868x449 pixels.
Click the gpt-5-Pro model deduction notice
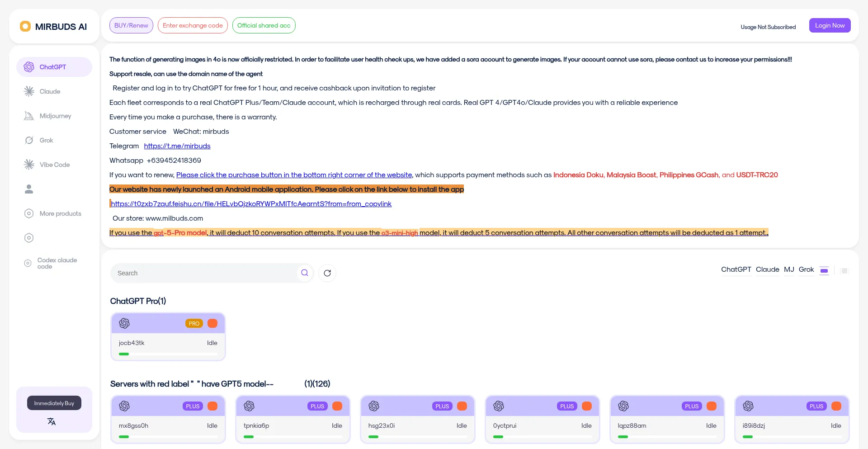[x=439, y=233]
